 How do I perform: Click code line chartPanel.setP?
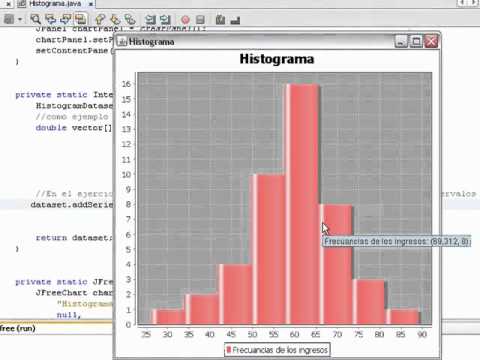click(74, 40)
